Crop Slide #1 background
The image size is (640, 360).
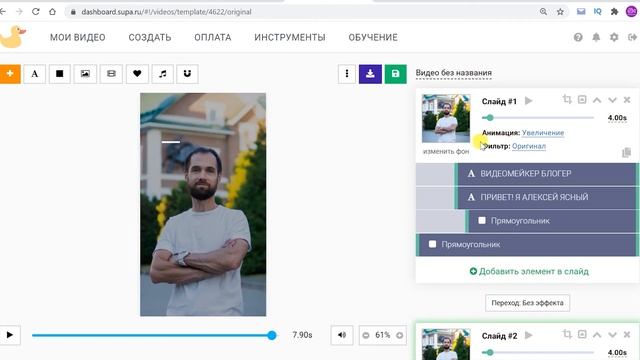click(x=567, y=99)
